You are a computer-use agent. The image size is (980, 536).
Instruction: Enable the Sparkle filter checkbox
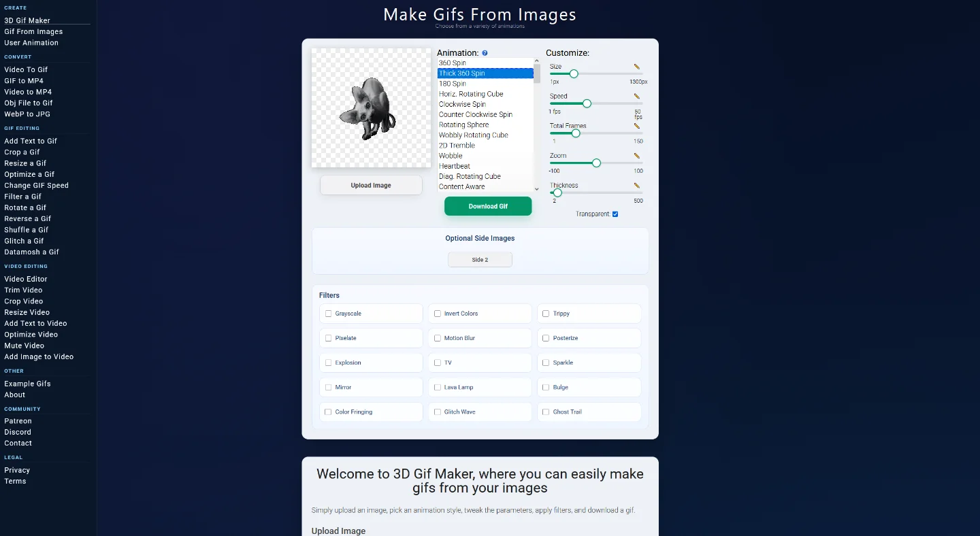coord(546,363)
